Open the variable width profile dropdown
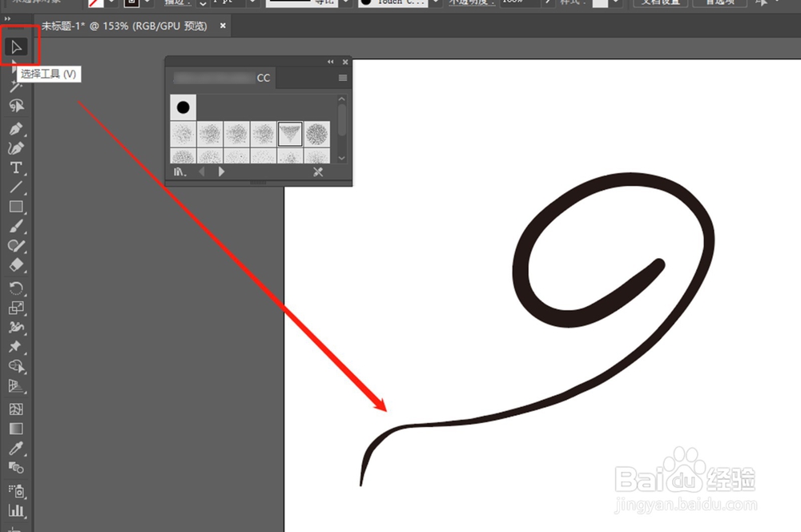This screenshot has width=801, height=532. click(346, 2)
